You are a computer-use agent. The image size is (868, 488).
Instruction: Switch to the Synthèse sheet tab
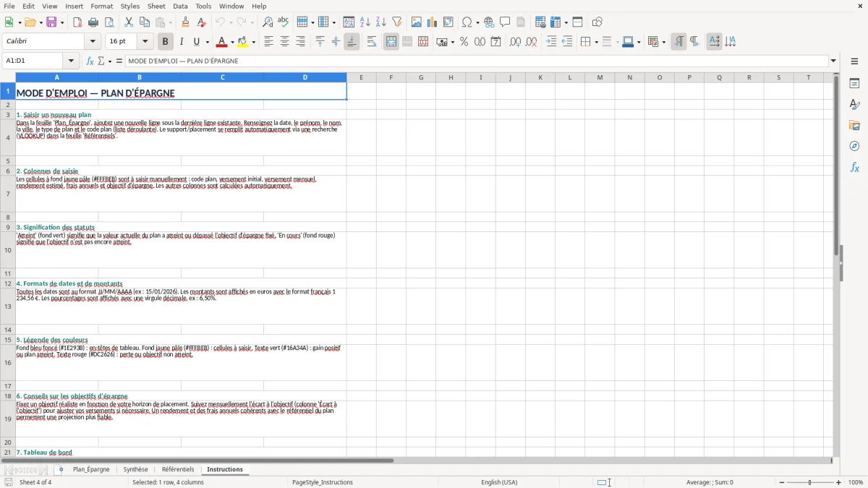point(135,469)
